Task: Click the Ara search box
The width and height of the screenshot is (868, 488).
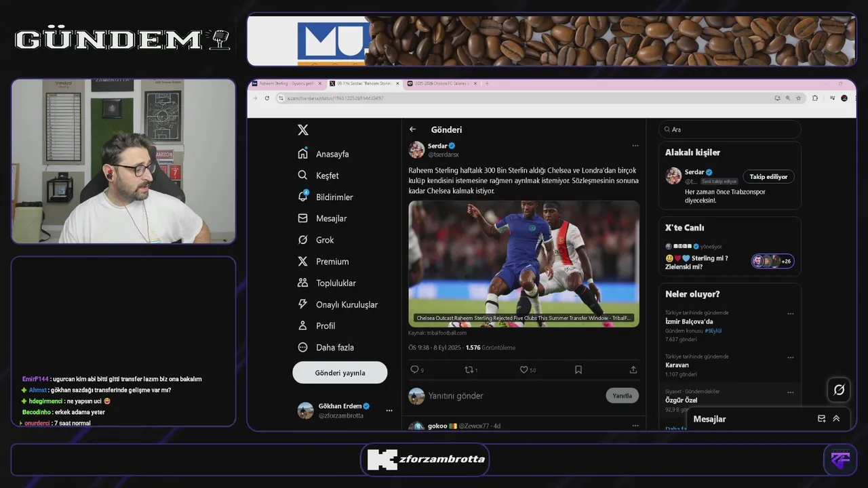Action: click(730, 129)
